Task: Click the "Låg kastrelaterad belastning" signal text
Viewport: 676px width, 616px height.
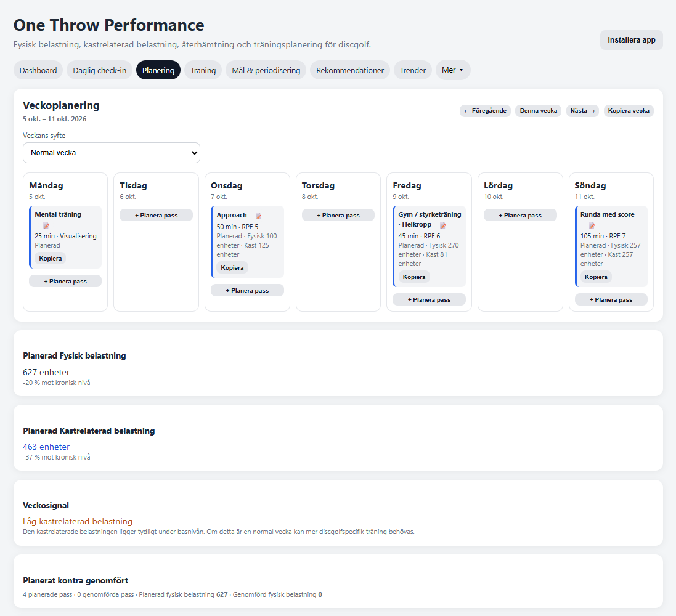Action: (78, 522)
